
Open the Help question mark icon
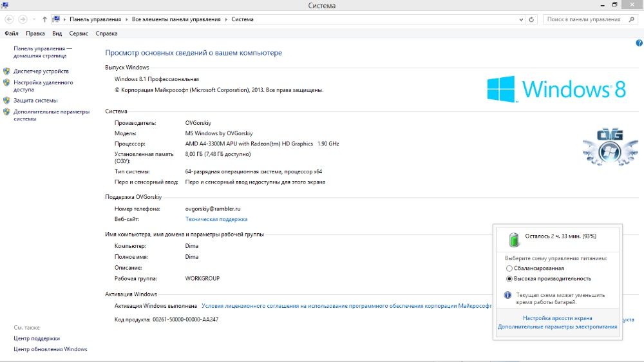coord(639,43)
